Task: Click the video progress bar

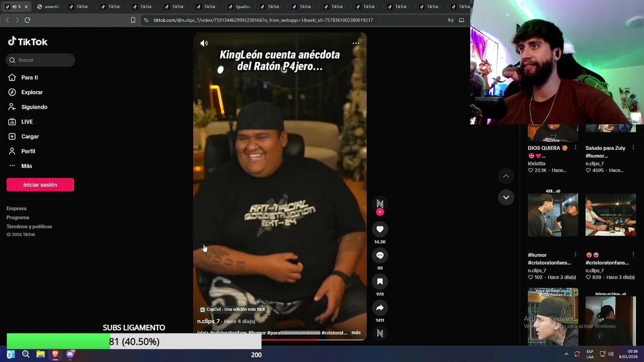Action: 280,339
